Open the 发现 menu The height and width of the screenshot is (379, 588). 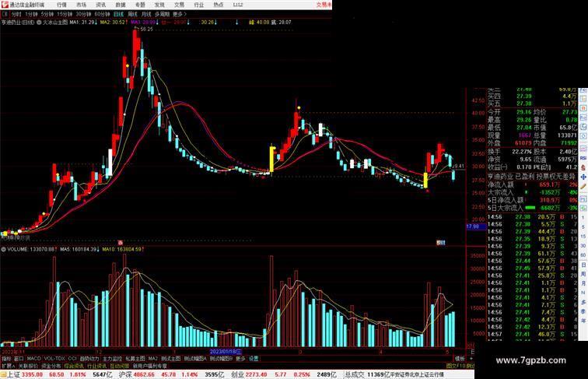click(x=159, y=5)
